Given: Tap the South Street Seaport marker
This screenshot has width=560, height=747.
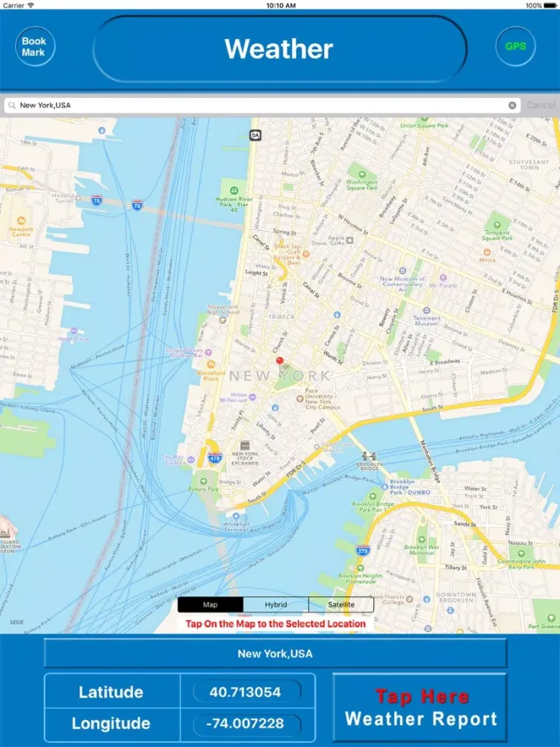Looking at the screenshot, I should point(317,447).
